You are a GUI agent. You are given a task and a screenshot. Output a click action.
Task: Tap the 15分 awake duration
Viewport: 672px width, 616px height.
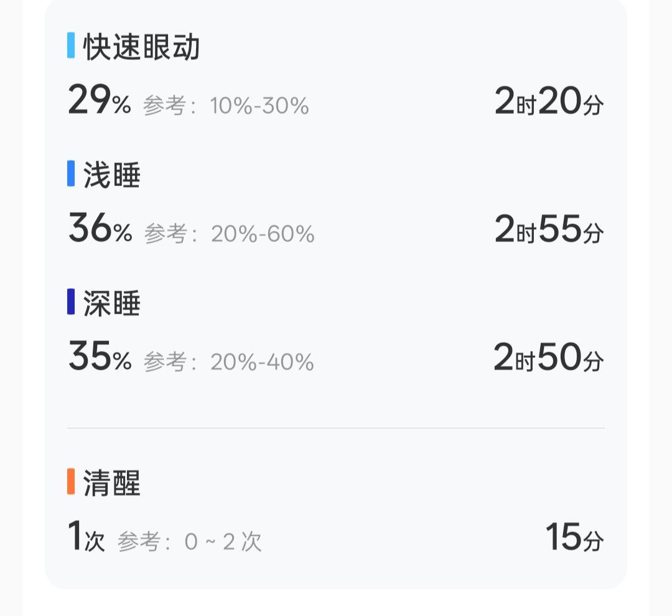[x=574, y=538]
